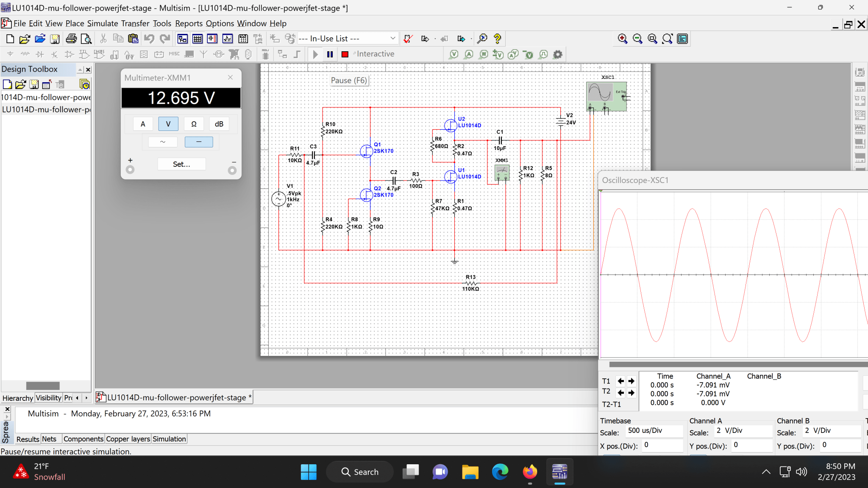Viewport: 868px width, 488px height.
Task: Open the Simulate menu
Action: pyautogui.click(x=103, y=24)
